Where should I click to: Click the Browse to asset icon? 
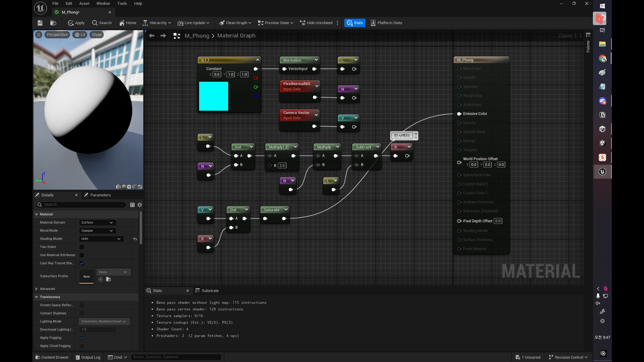coord(53,23)
